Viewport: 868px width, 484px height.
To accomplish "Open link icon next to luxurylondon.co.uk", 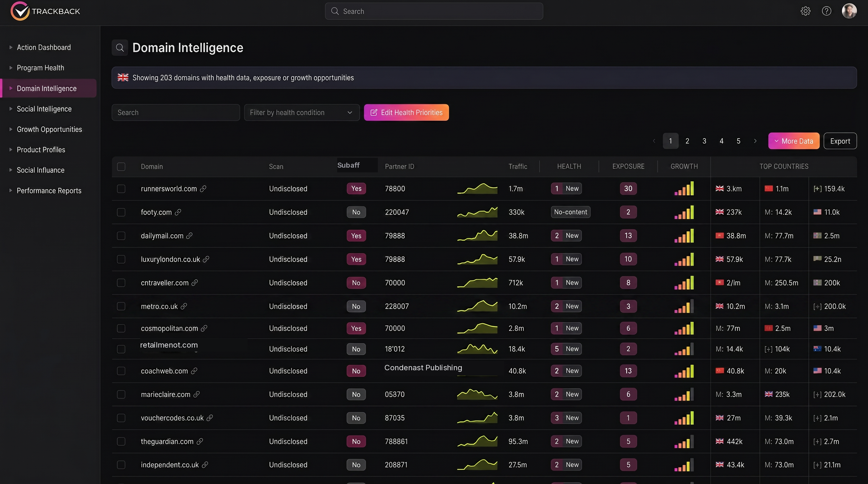I will (206, 260).
